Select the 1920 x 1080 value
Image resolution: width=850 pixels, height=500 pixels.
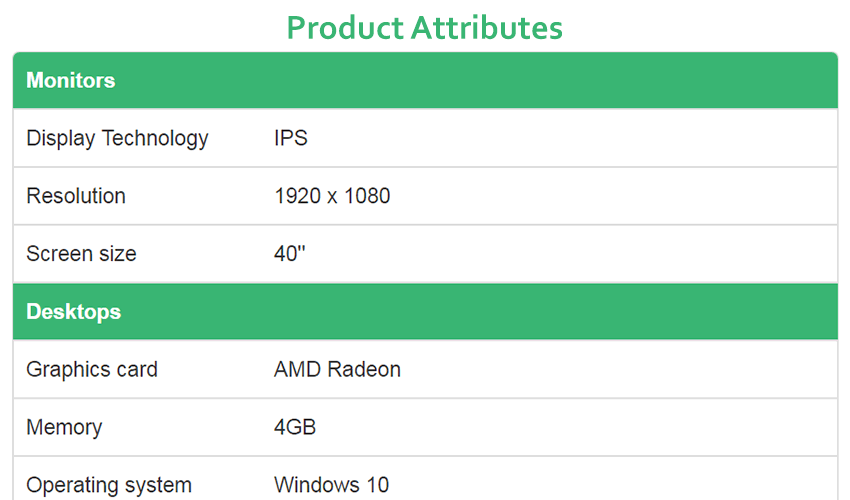click(332, 196)
